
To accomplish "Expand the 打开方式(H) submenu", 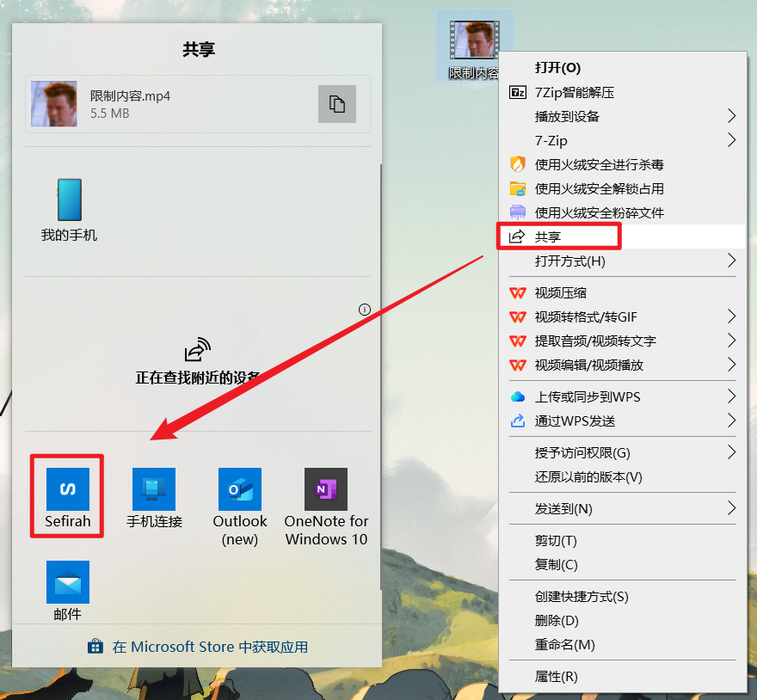I will pyautogui.click(x=622, y=261).
